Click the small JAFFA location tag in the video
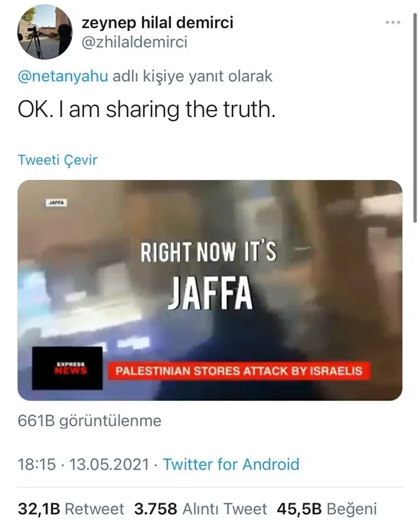Viewport: 420px width, 527px height. tap(56, 203)
